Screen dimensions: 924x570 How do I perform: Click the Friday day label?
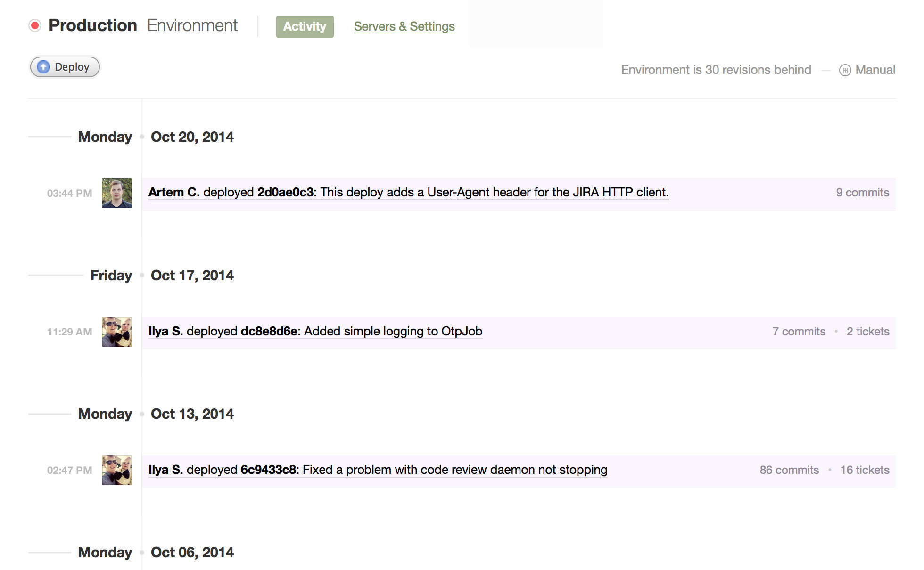[111, 276]
